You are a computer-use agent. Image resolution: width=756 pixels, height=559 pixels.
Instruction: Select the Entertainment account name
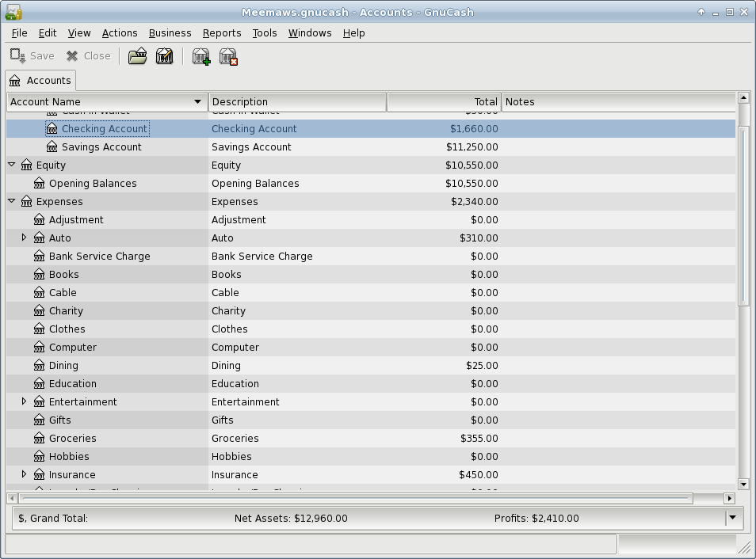(x=83, y=402)
